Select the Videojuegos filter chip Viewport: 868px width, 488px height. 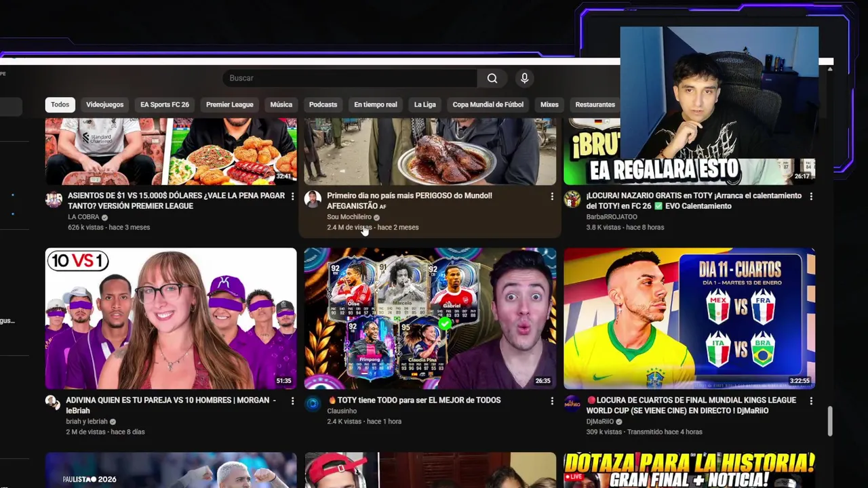point(104,104)
